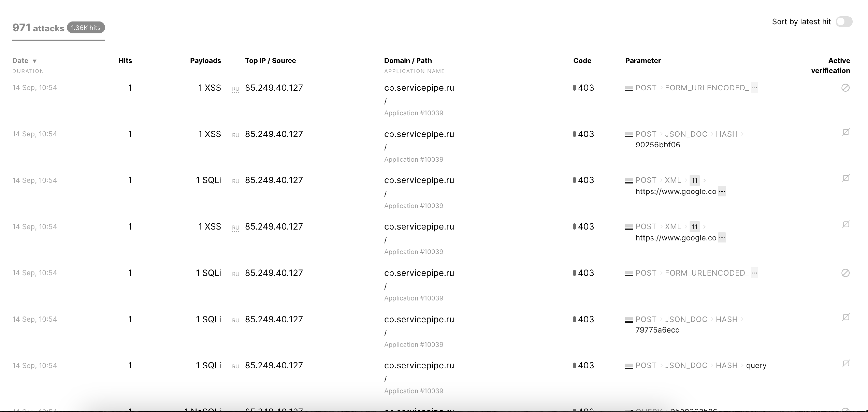Click verification icon for SQLi FORM_URLENCODED row
Screen dimensions: 868x412
coord(845,273)
